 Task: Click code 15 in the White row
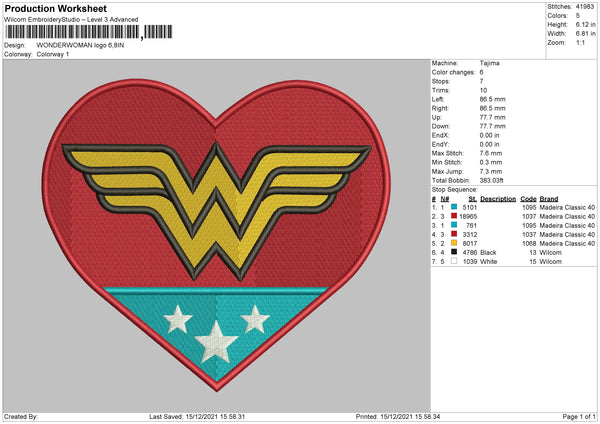coord(533,262)
